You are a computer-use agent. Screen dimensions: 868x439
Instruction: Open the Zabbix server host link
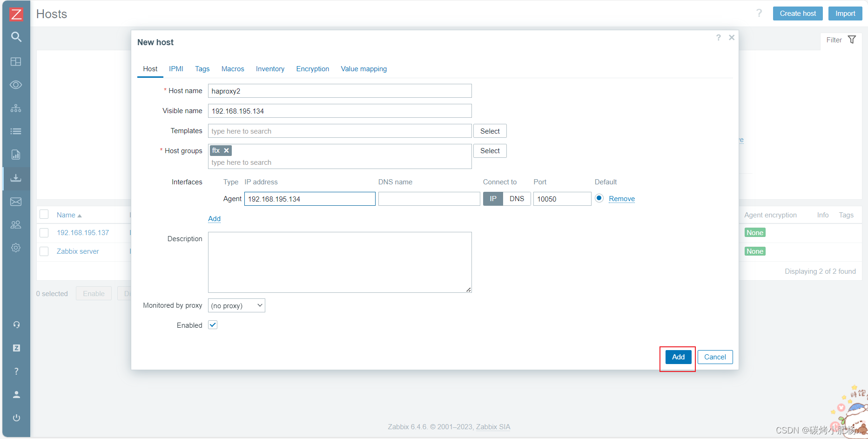point(78,251)
